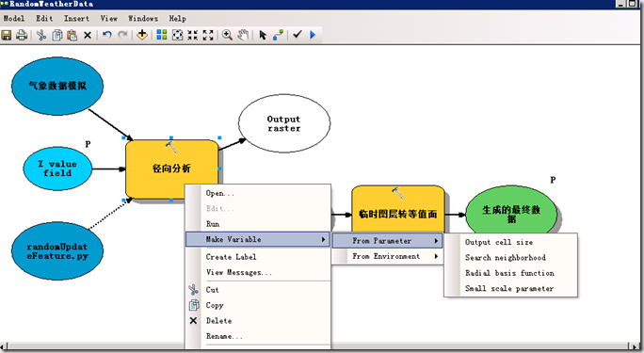
Task: Choose Delete in context menu
Action: [x=258, y=321]
